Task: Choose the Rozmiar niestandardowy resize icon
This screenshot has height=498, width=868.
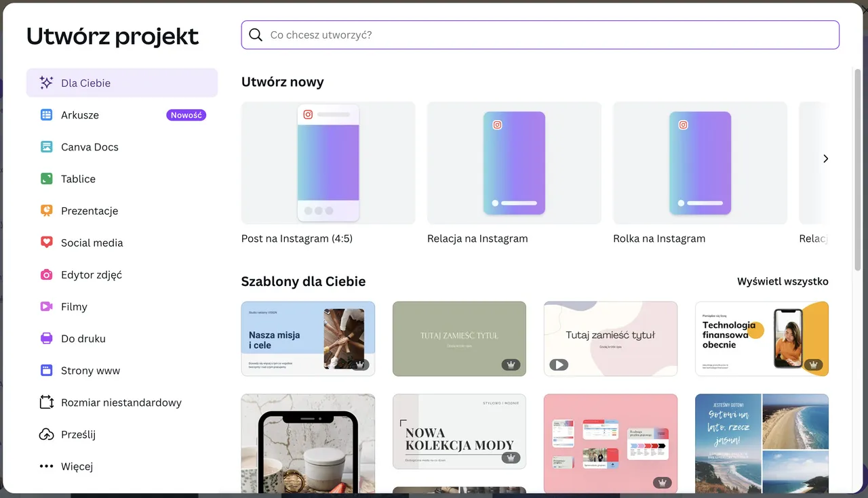Action: click(x=46, y=402)
